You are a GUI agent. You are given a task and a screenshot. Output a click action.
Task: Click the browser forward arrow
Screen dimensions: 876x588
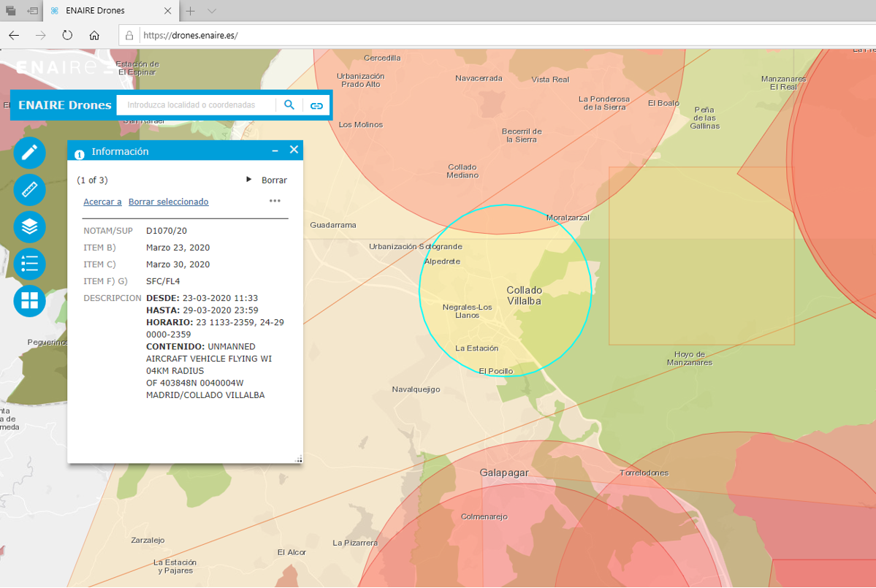tap(41, 35)
